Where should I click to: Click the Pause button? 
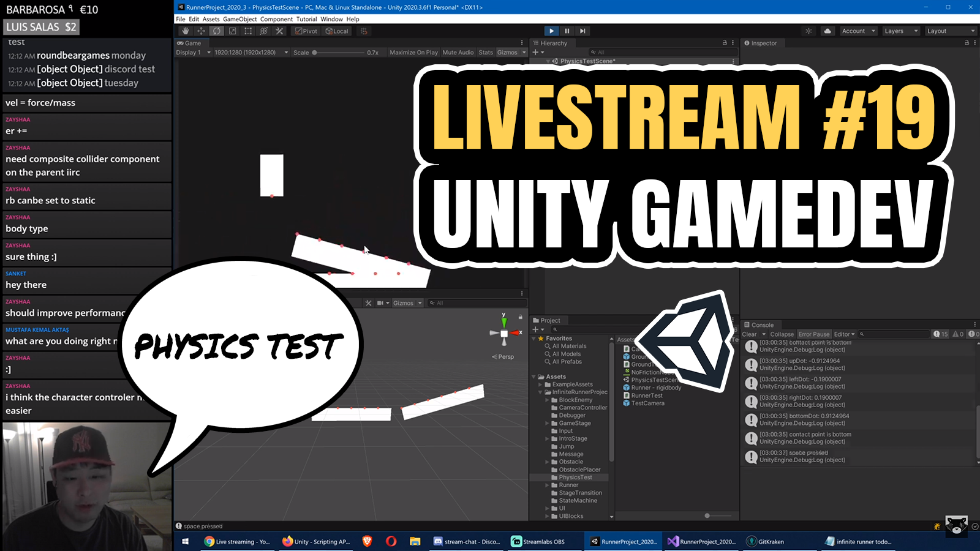[567, 31]
